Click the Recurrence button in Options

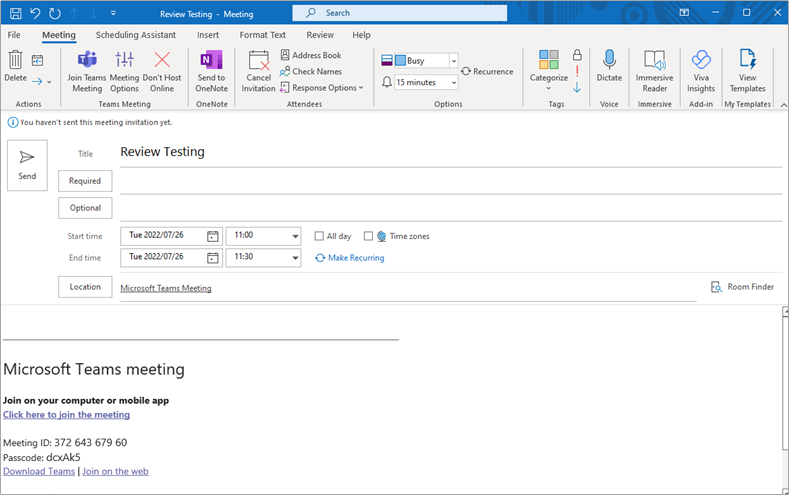[487, 71]
